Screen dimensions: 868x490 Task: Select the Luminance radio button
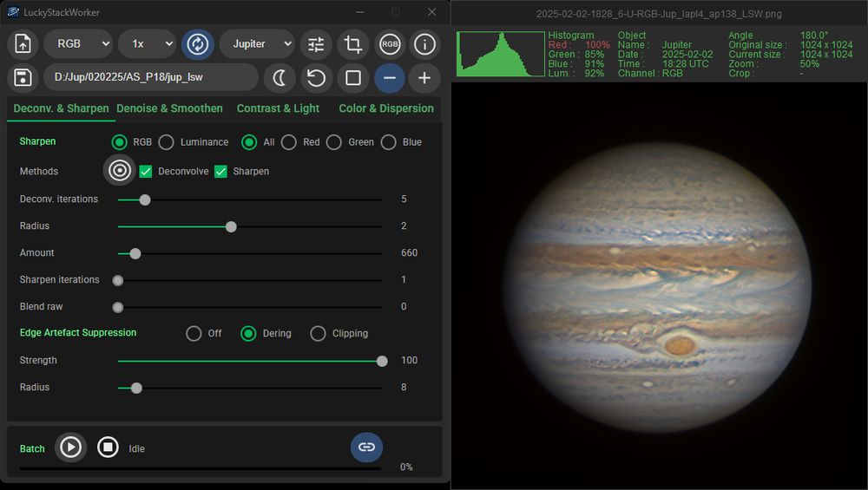coord(166,142)
